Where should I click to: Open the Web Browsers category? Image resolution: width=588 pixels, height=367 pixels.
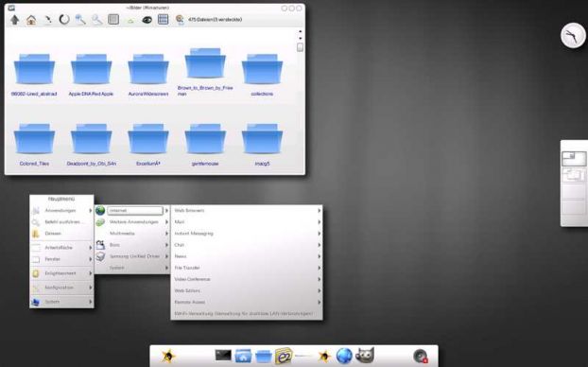[247, 211]
